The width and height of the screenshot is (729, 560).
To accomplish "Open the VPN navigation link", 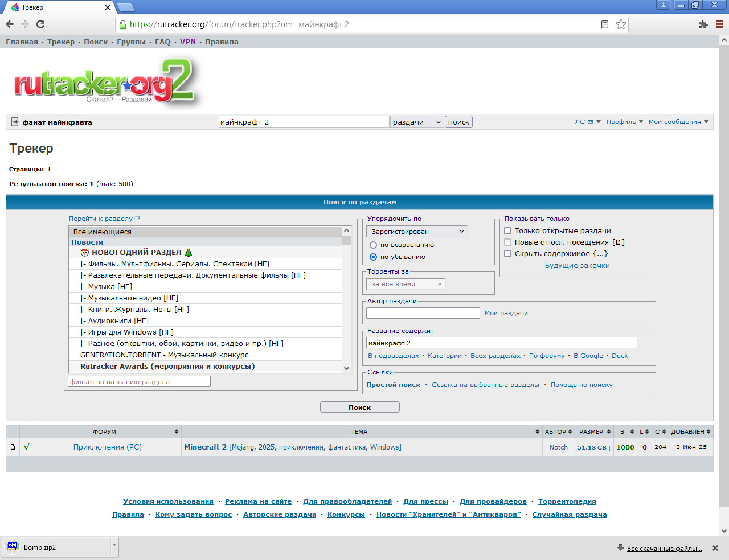I will click(188, 42).
